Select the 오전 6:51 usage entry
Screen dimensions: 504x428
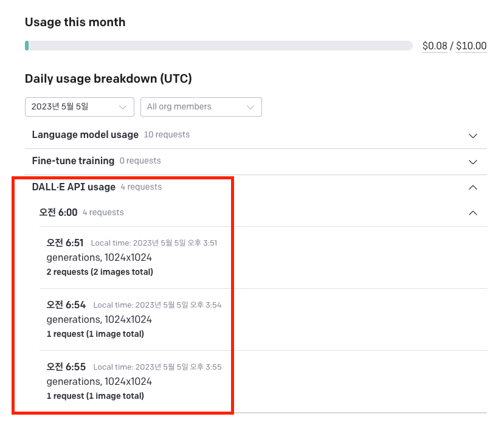[x=263, y=257]
